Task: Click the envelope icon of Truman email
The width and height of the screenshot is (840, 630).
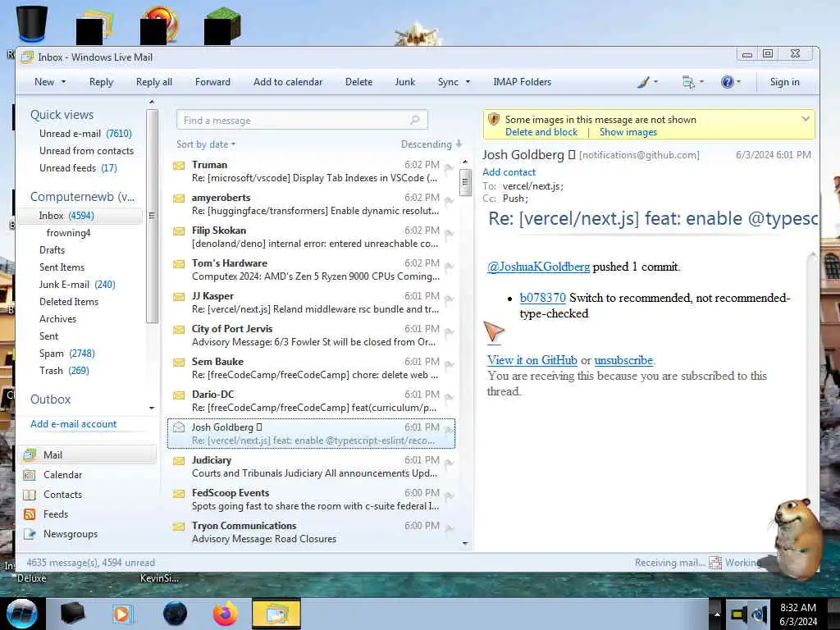Action: (x=179, y=166)
